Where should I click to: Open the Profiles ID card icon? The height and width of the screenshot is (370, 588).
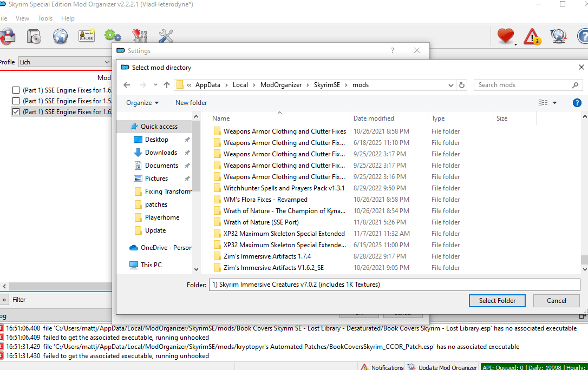86,36
